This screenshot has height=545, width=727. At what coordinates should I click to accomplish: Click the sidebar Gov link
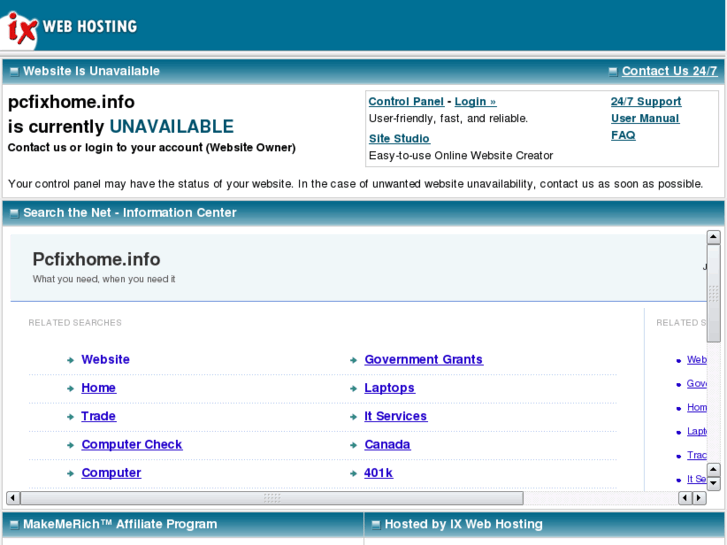(696, 384)
